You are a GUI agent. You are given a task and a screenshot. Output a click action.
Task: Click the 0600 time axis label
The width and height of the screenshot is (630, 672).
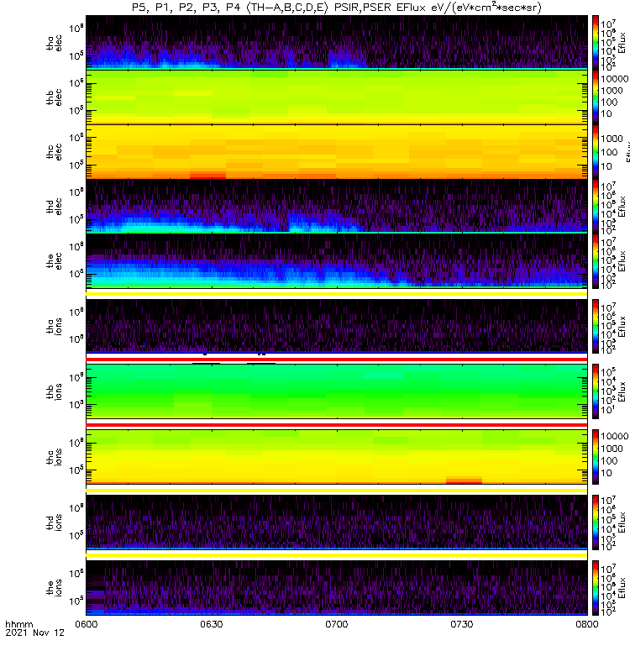[x=87, y=624]
